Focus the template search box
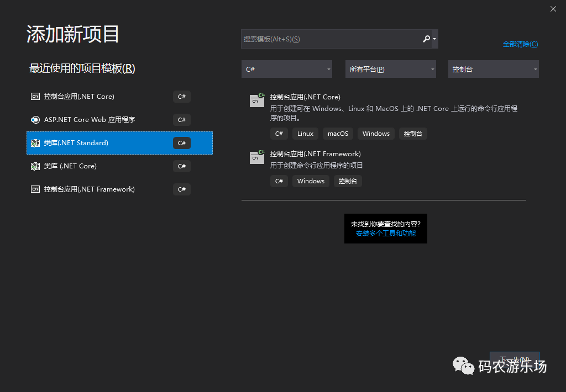Image resolution: width=566 pixels, height=392 pixels. (339, 39)
